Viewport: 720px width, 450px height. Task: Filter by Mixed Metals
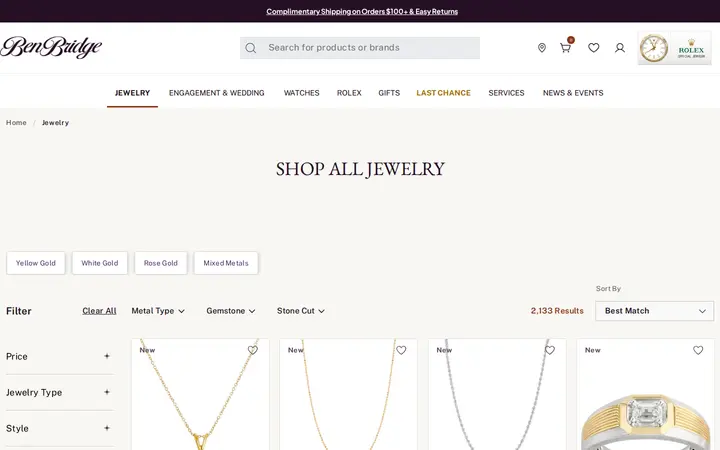point(226,263)
